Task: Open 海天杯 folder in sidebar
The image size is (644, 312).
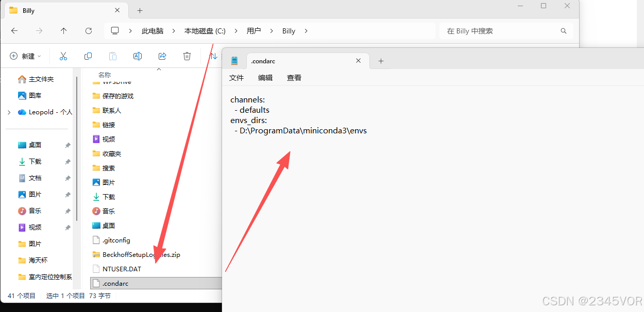Action: (33, 261)
